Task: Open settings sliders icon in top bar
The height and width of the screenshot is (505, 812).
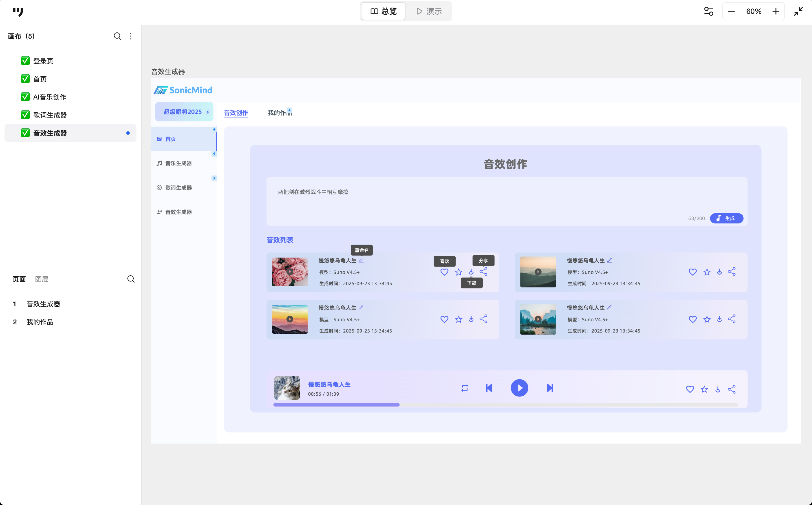Action: 709,11
